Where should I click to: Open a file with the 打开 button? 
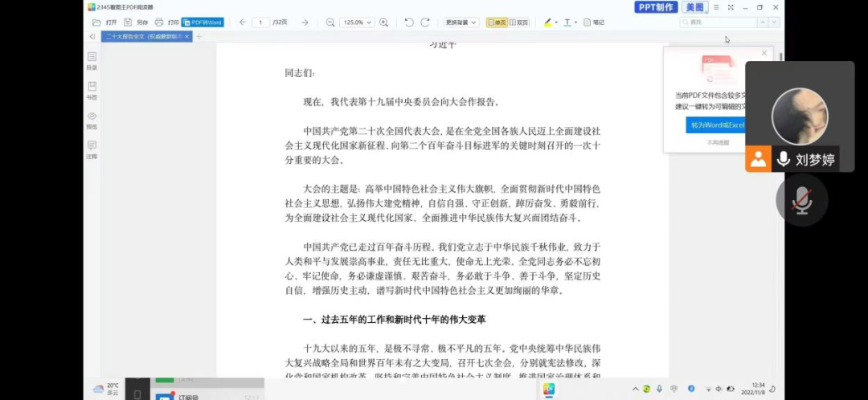(104, 22)
